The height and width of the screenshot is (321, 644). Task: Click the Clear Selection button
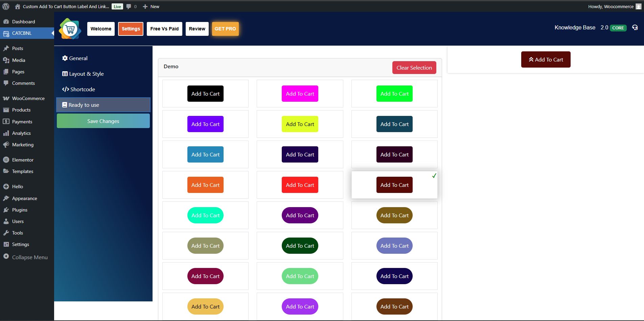(x=414, y=68)
